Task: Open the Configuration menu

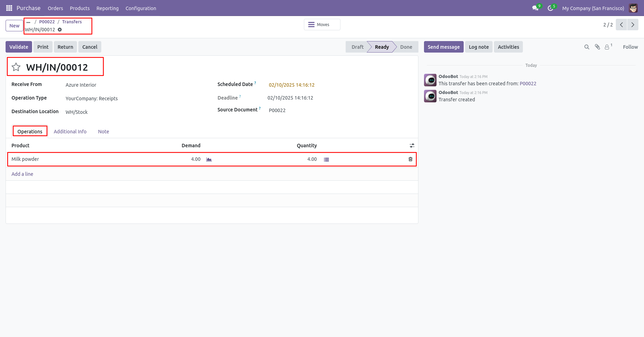Action: (x=141, y=8)
